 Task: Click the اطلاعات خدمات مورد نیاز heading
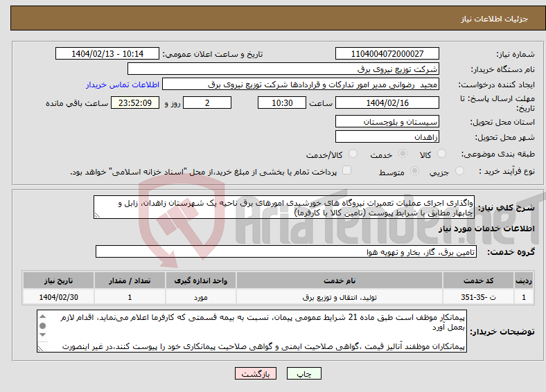pos(486,229)
